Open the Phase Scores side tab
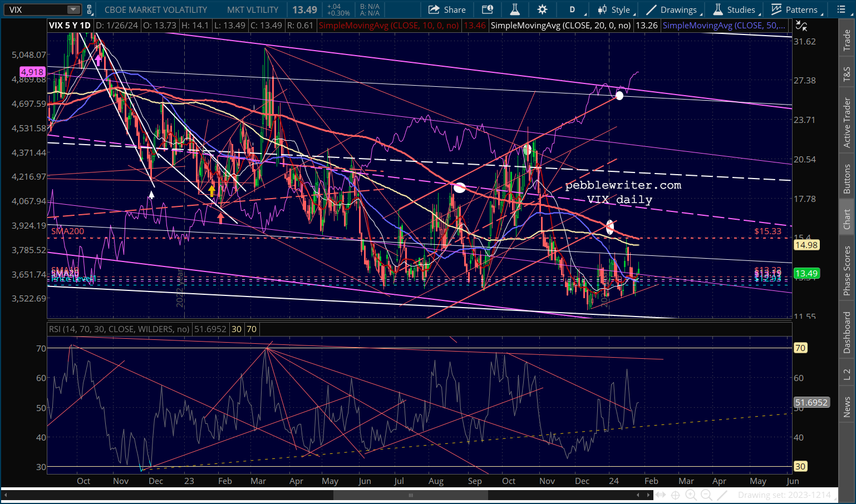The height and width of the screenshot is (504, 856). pyautogui.click(x=847, y=271)
